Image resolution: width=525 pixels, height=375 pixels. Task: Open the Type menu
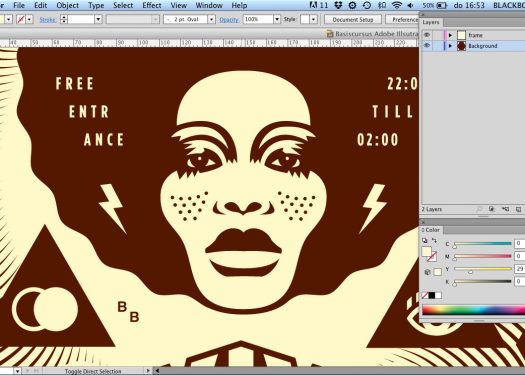(x=96, y=5)
